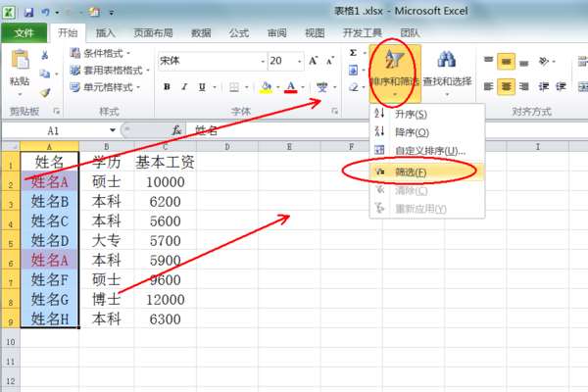The width and height of the screenshot is (588, 392).
Task: Choose Custom Sort (自定义排序) from menu
Action: [426, 151]
